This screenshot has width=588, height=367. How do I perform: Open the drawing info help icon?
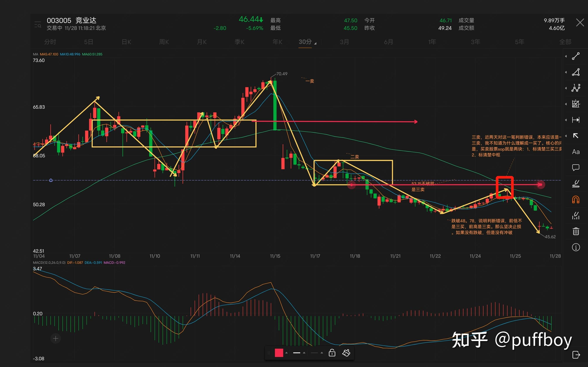tap(576, 247)
